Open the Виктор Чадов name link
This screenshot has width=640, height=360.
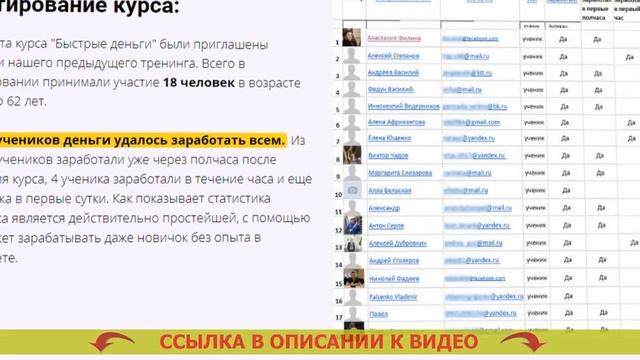pyautogui.click(x=388, y=156)
